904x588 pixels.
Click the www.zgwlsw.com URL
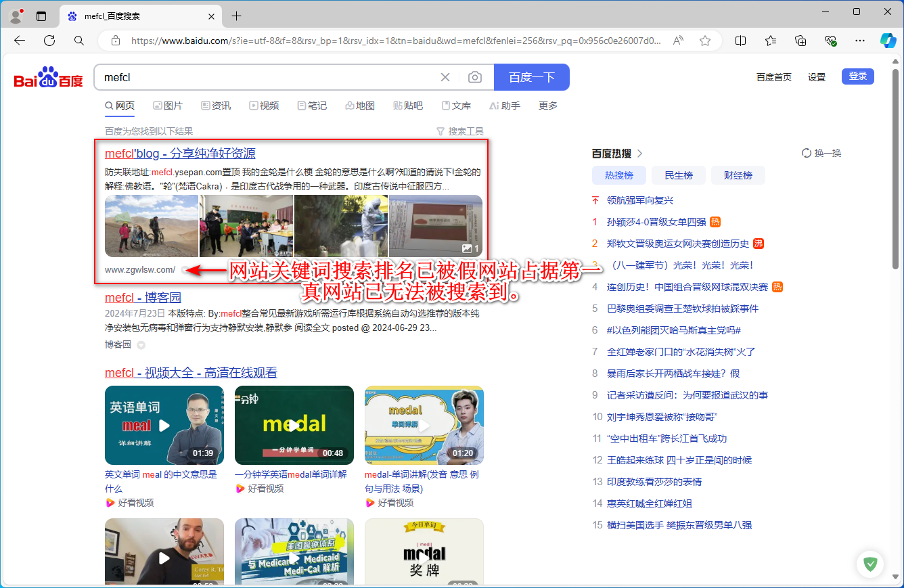tap(140, 269)
